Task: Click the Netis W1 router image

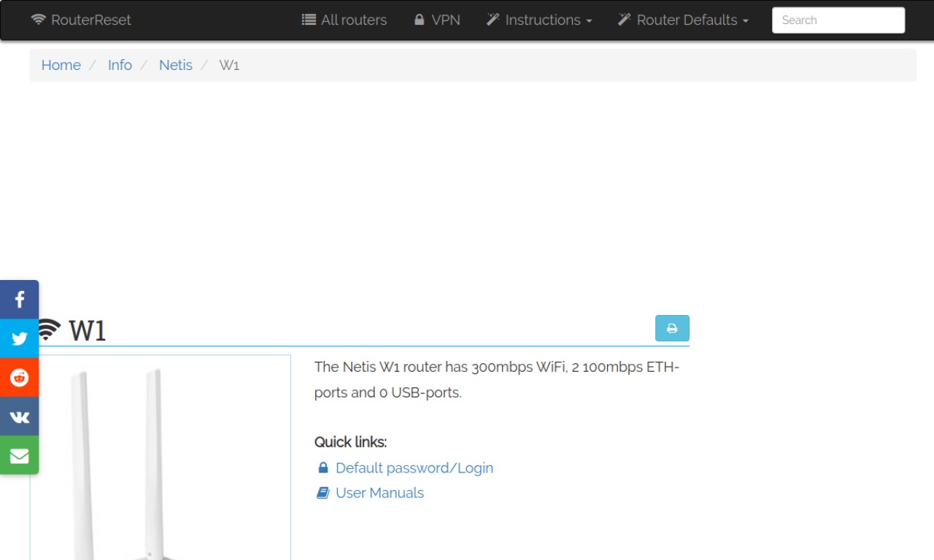Action: pos(161,458)
